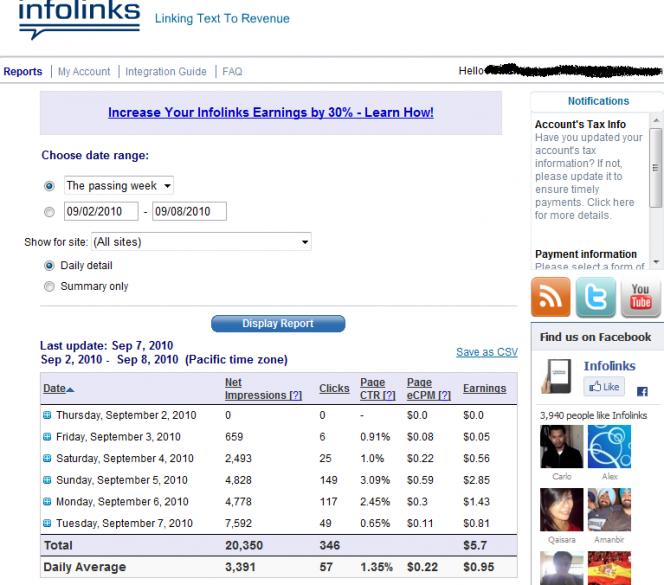Sort table by Clicks column
This screenshot has width=664, height=585.
coord(334,388)
